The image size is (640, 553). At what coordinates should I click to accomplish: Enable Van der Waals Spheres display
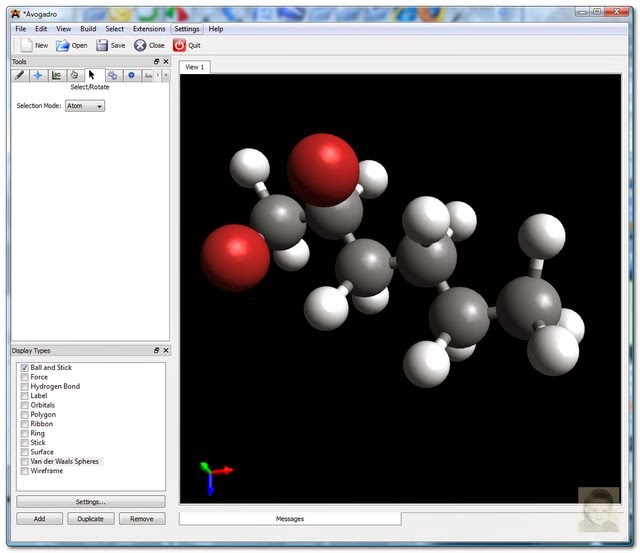point(24,462)
